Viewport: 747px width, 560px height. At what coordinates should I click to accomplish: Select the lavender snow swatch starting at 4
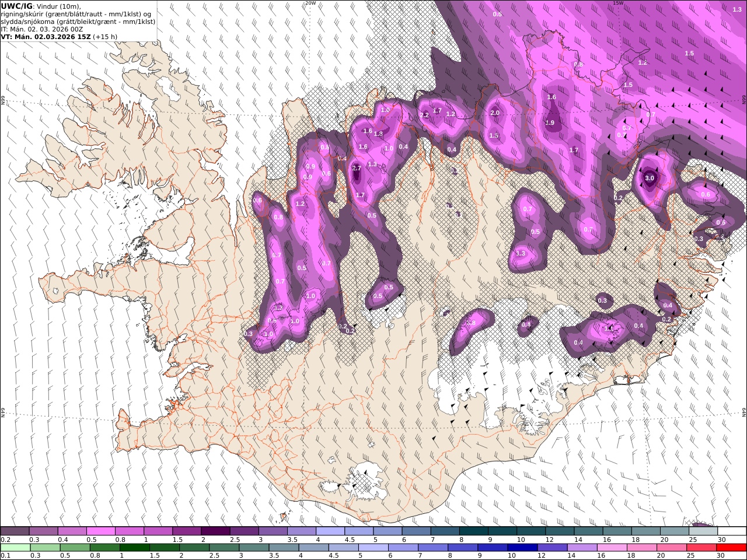pos(330,531)
